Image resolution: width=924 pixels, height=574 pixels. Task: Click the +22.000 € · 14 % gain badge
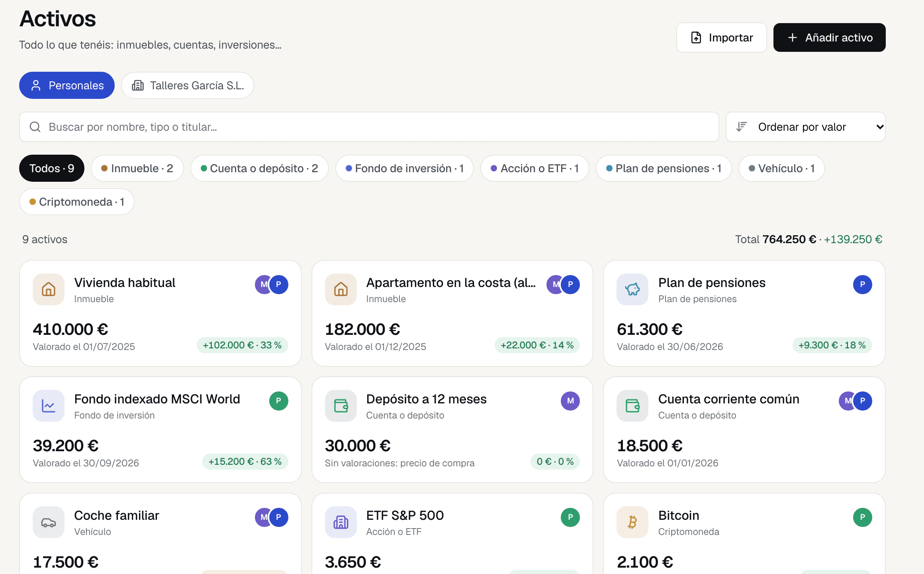[537, 345]
